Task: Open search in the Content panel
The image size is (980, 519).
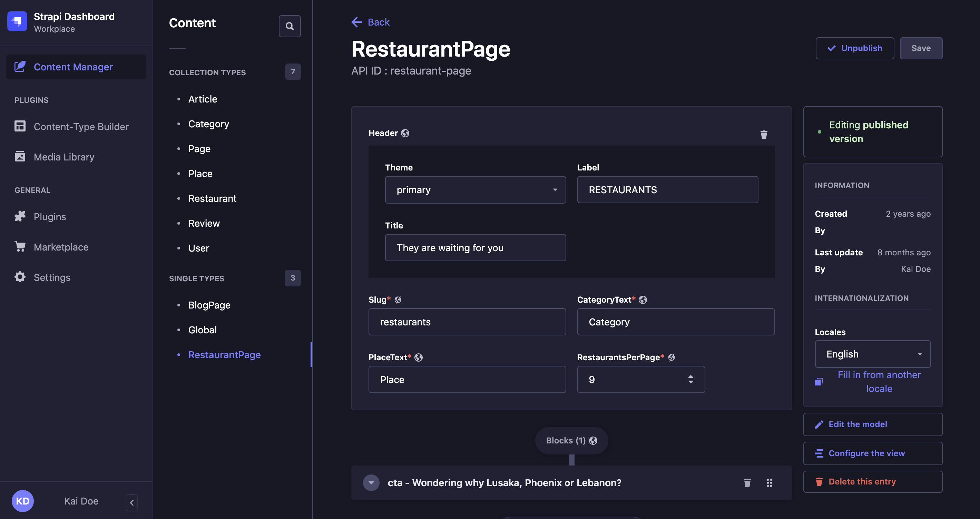Action: pyautogui.click(x=290, y=26)
